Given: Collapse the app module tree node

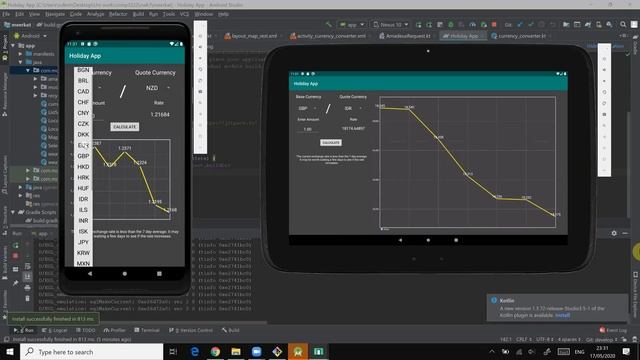Looking at the screenshot, I should (x=13, y=46).
